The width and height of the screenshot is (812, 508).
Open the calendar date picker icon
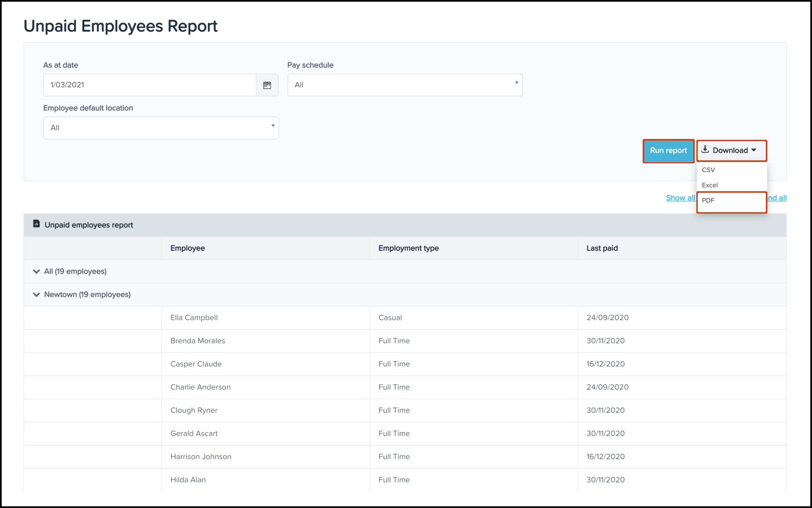267,85
